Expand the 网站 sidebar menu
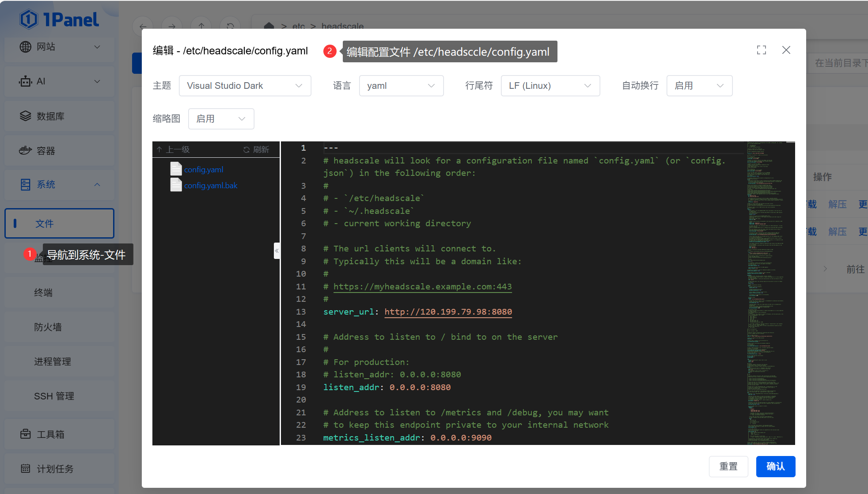868x494 pixels. click(x=97, y=47)
